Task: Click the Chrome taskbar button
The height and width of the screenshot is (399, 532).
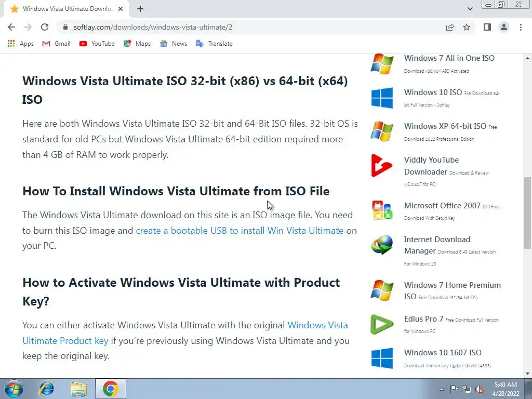Action: click(x=110, y=389)
